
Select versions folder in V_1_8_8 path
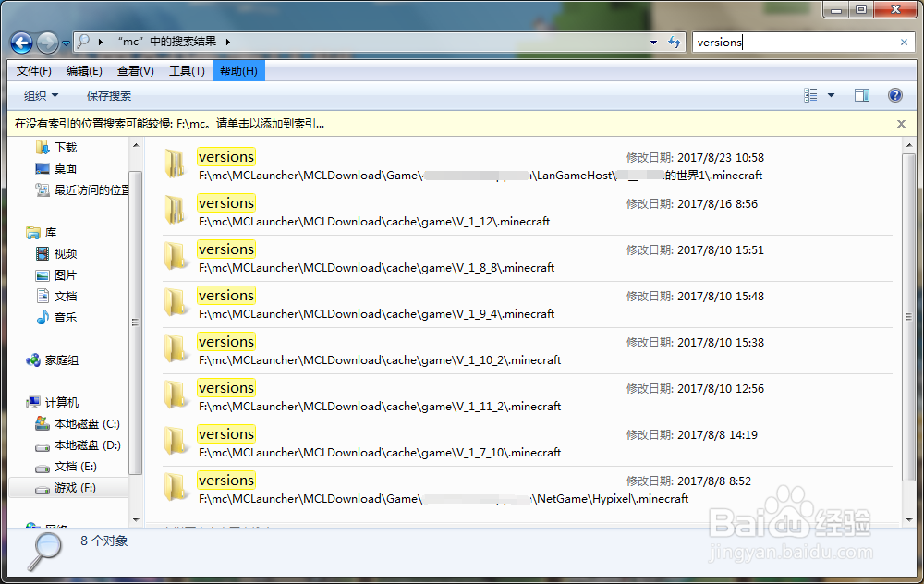coord(528,258)
